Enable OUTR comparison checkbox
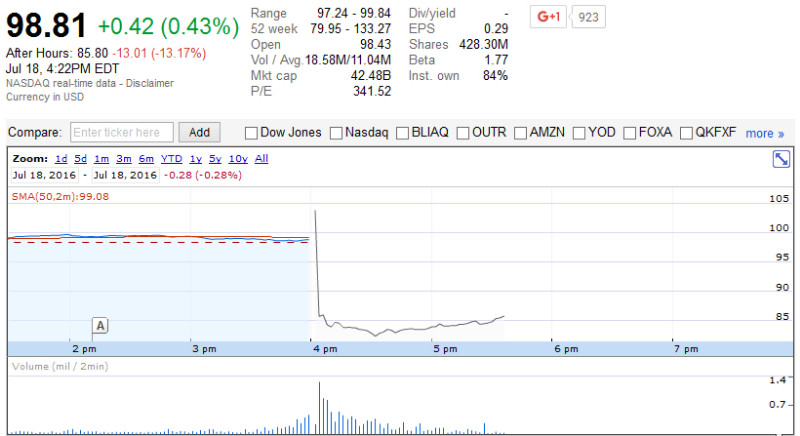The width and height of the screenshot is (800, 436). click(x=463, y=133)
